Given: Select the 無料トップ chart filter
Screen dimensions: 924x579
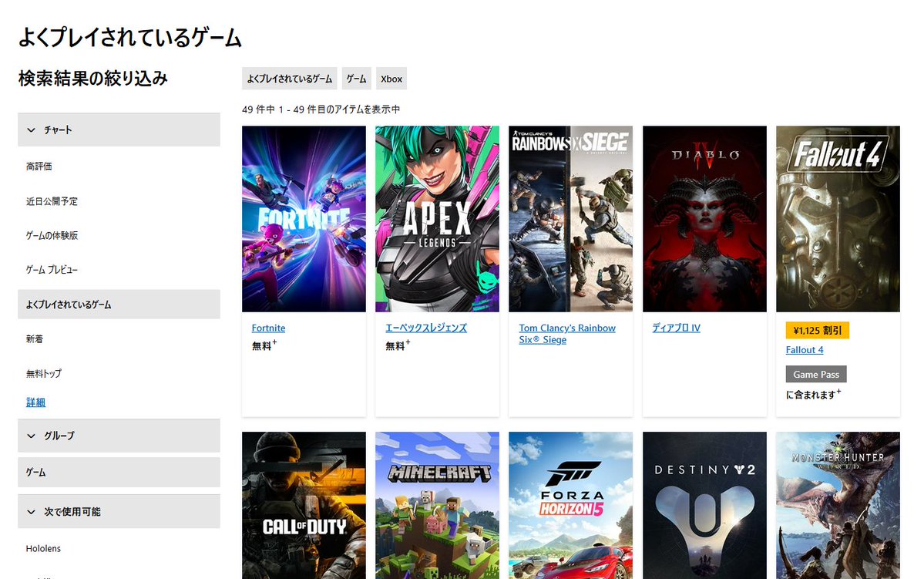Looking at the screenshot, I should coord(44,373).
